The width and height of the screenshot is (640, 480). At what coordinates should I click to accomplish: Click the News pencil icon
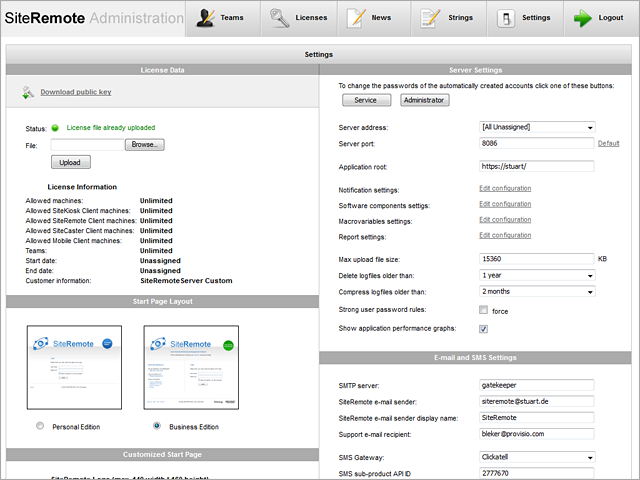pos(356,18)
